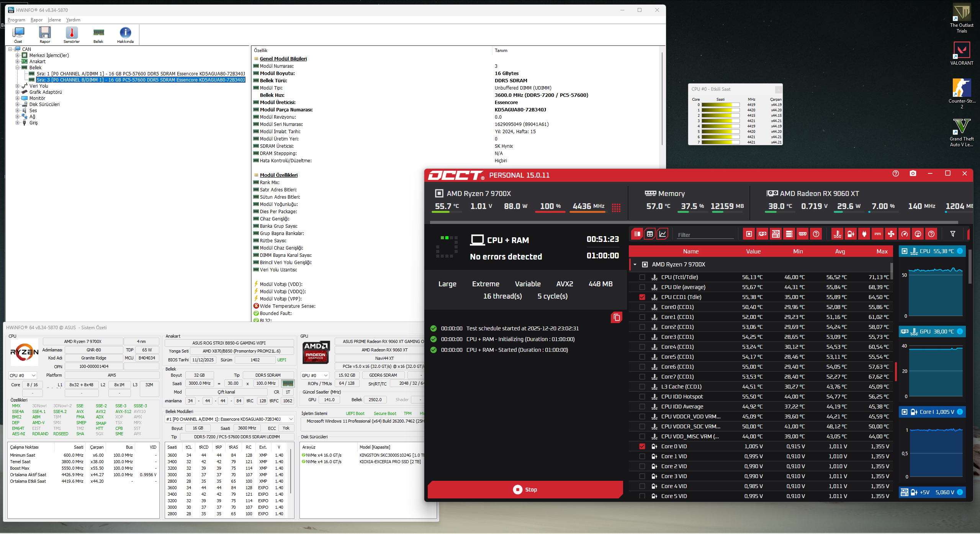Click the Bellek memory icon in HWiNFO toolbar

98,35
